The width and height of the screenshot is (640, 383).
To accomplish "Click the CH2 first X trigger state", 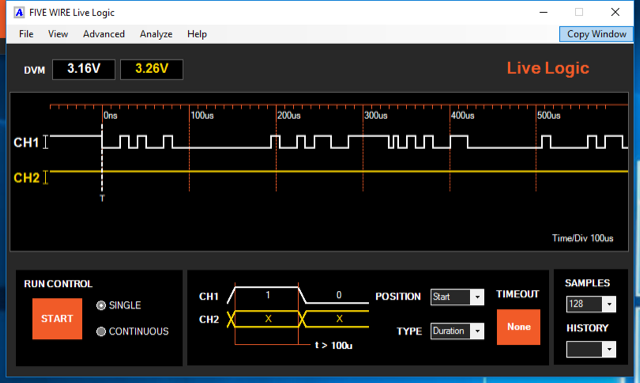I will point(268,319).
